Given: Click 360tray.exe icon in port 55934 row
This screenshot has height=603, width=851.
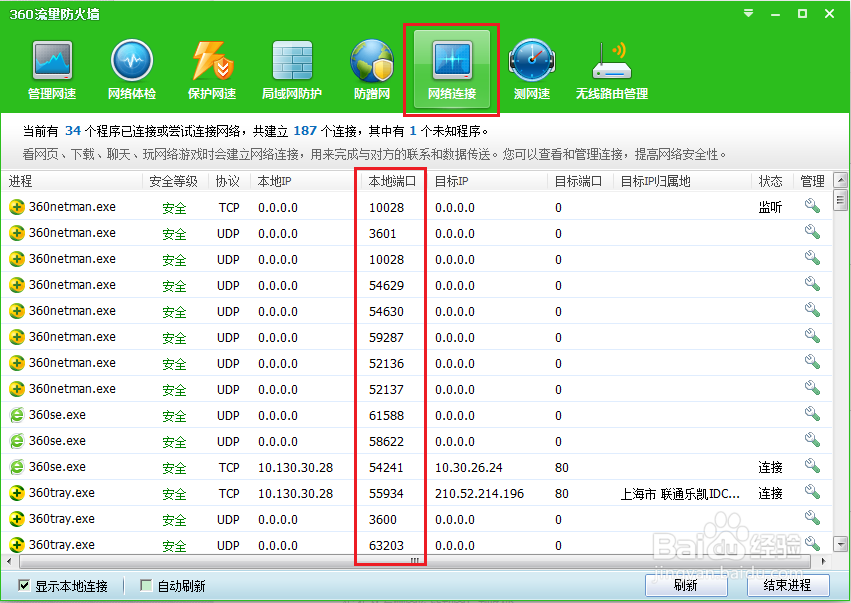Looking at the screenshot, I should tap(17, 493).
